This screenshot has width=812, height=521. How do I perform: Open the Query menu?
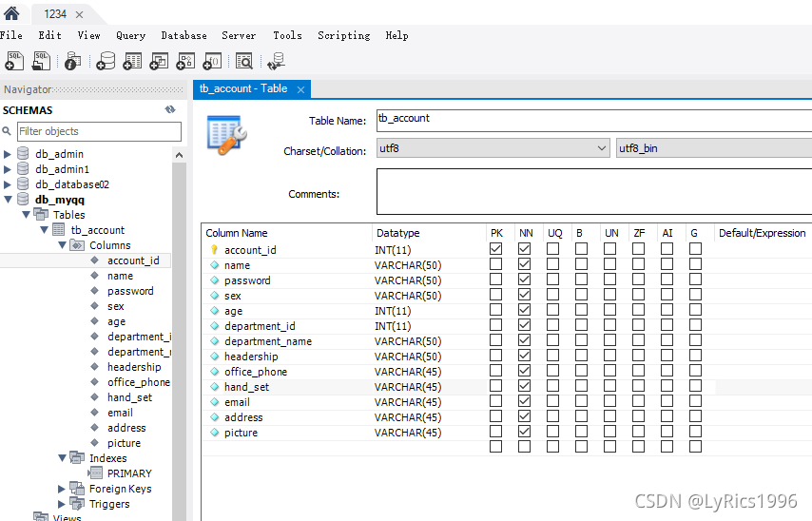click(x=130, y=35)
